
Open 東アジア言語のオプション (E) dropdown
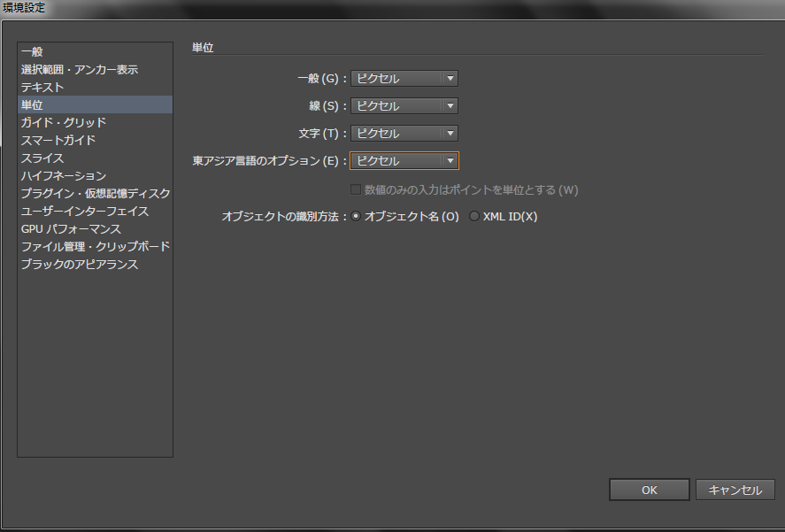[404, 161]
